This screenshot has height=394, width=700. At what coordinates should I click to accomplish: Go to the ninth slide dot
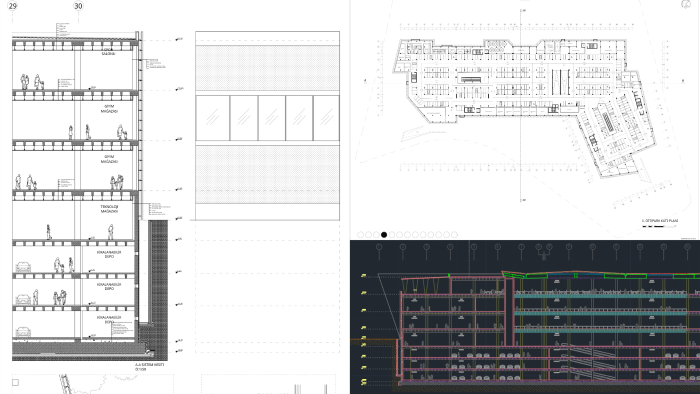423,235
